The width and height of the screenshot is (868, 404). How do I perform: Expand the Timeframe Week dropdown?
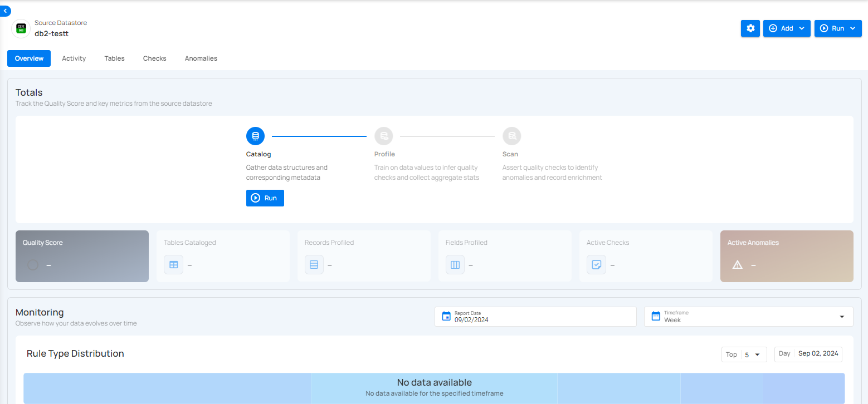749,317
